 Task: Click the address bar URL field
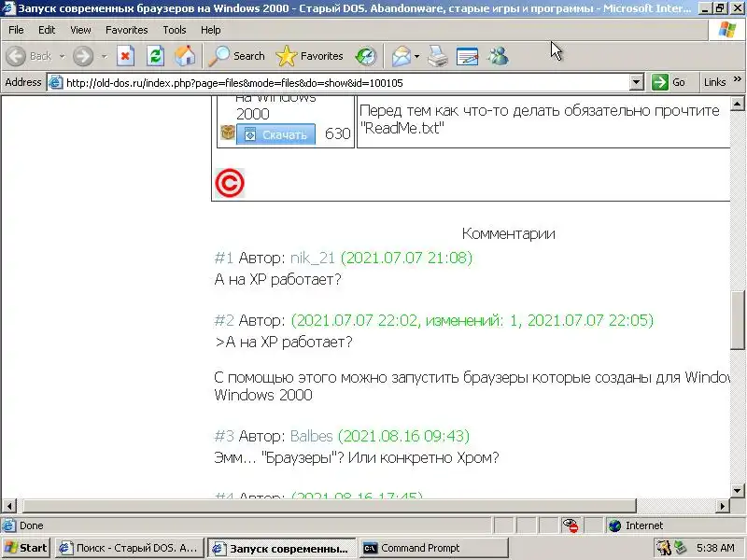pos(345,83)
